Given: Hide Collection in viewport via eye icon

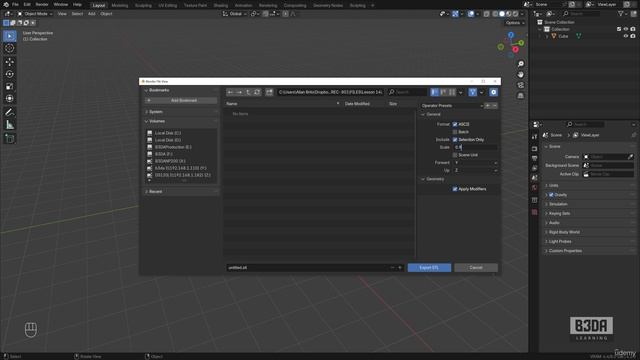Looking at the screenshot, I should coord(626,29).
